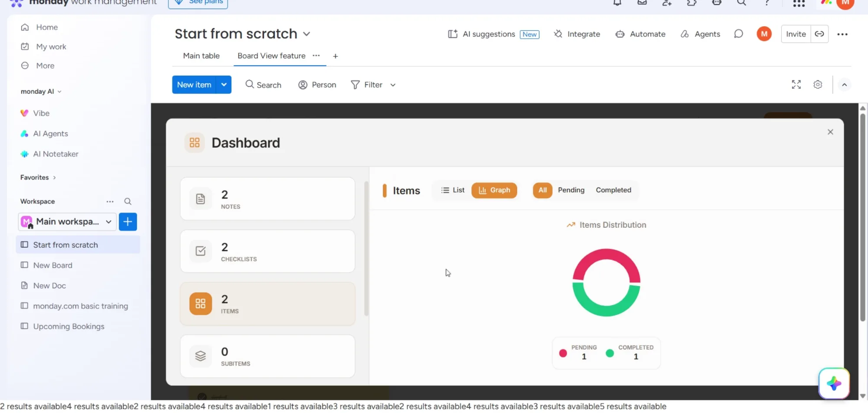Click the orange Items grid icon

200,303
